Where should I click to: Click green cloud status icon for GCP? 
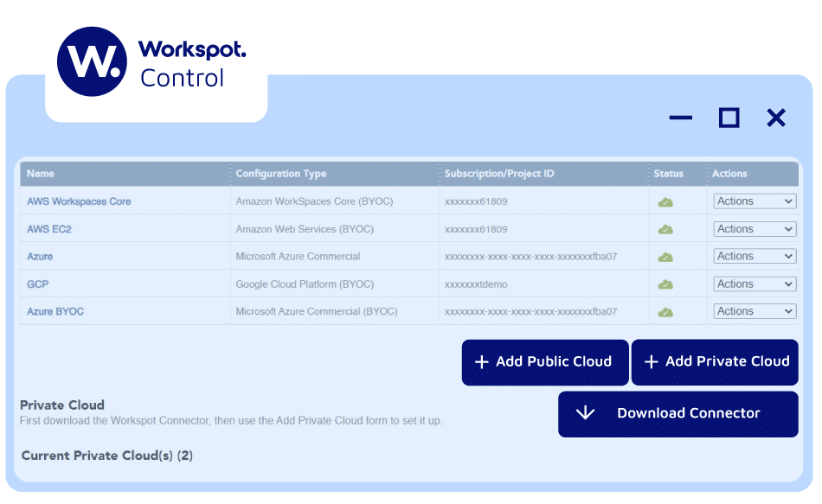coord(665,284)
